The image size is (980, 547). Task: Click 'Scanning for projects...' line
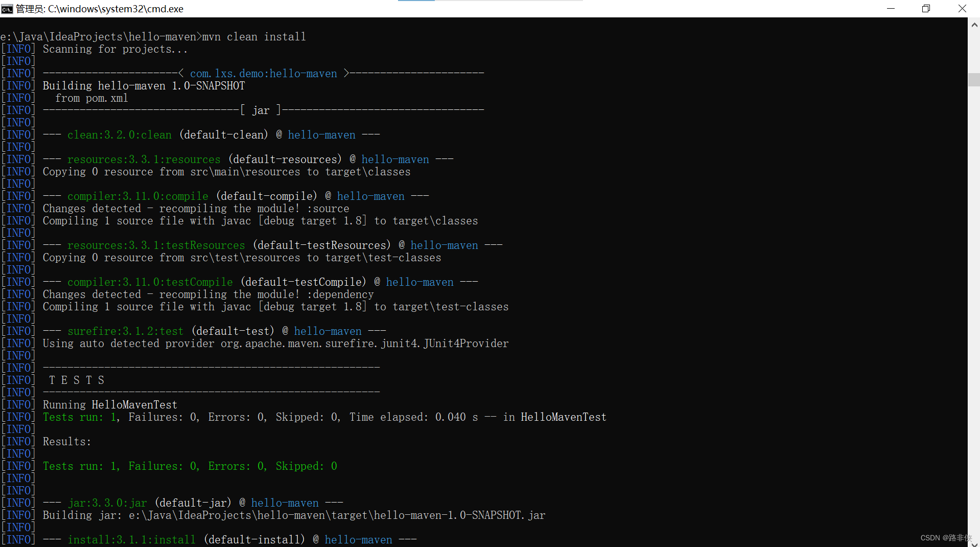click(x=115, y=49)
